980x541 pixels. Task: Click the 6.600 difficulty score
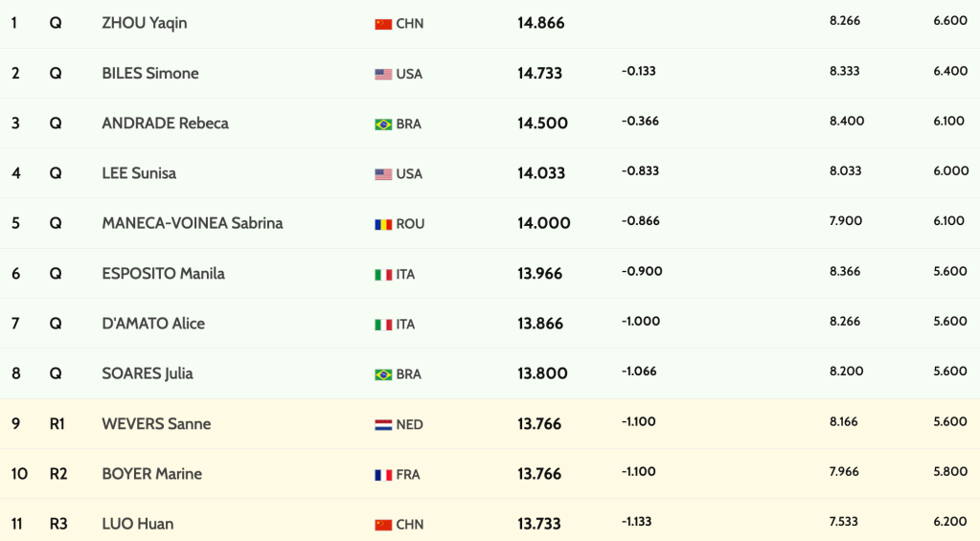(x=950, y=21)
